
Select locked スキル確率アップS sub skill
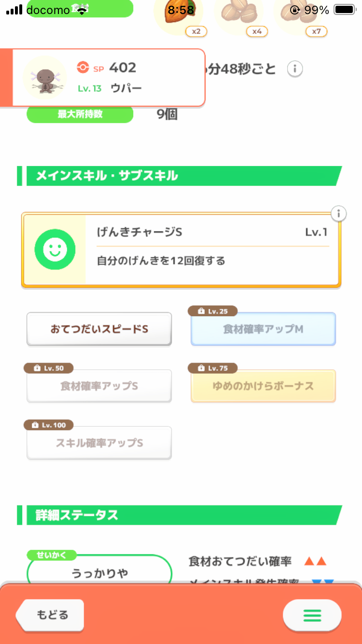coord(99,443)
